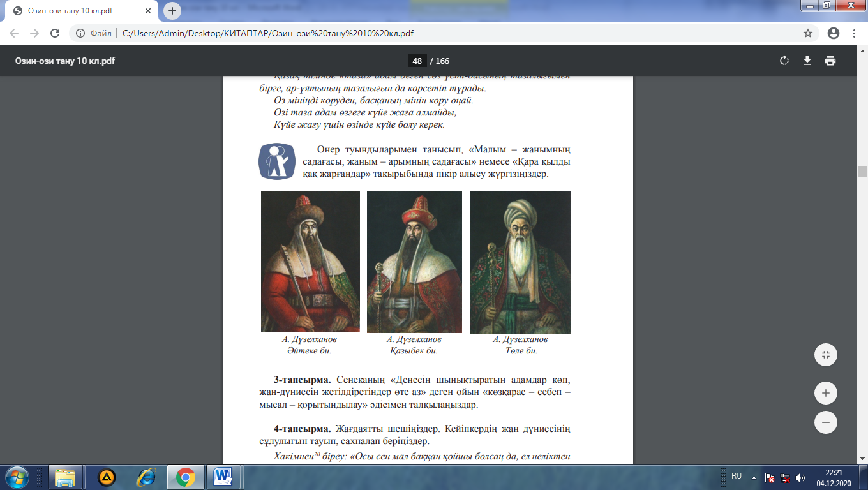Click the caption text "Қазыбек би."
868x490 pixels.
[x=414, y=350]
